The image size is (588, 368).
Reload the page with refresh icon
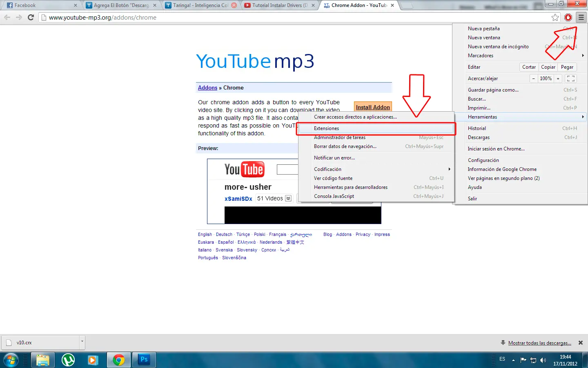[x=31, y=17]
